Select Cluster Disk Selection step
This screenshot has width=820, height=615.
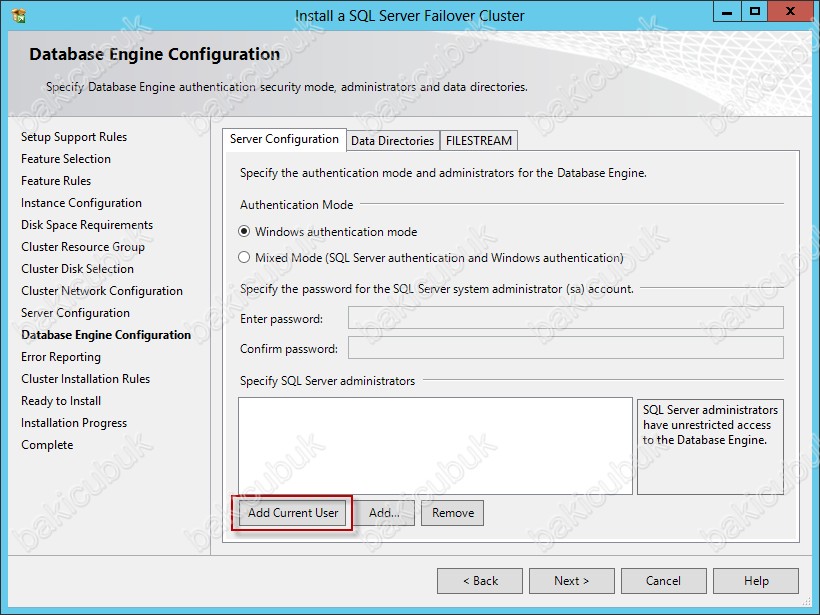(77, 269)
